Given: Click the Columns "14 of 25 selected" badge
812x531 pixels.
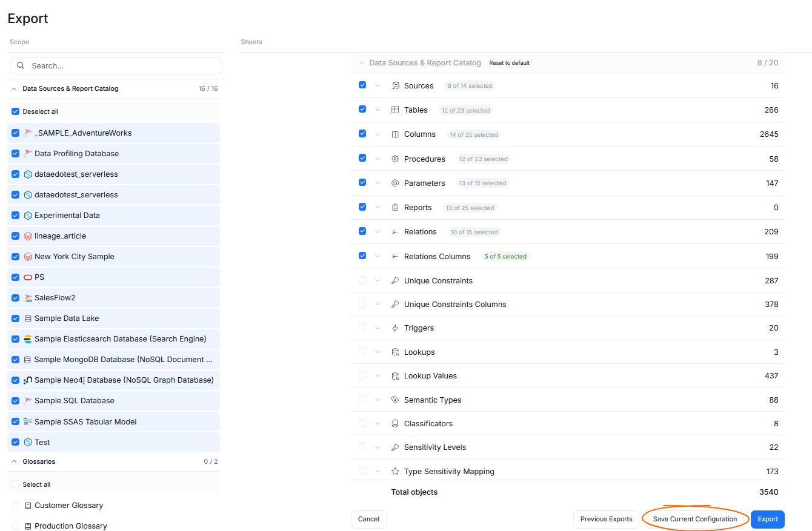Looking at the screenshot, I should click(474, 134).
